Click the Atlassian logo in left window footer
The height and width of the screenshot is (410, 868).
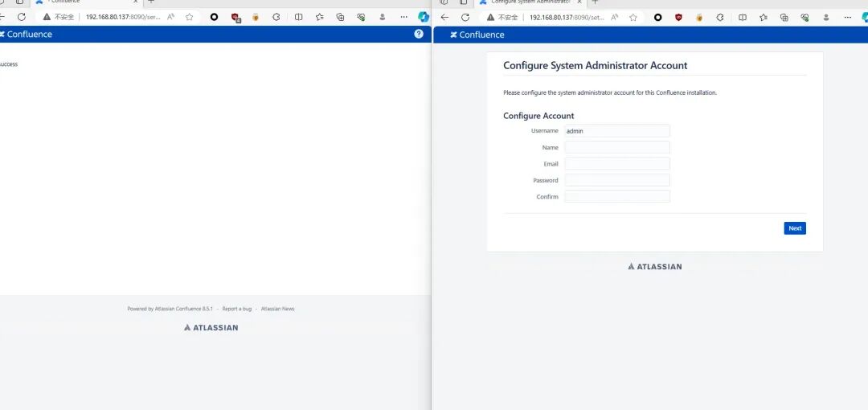[211, 327]
